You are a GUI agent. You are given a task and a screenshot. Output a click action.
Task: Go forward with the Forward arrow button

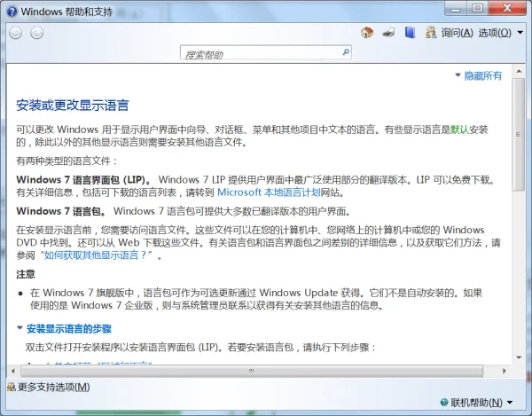pyautogui.click(x=37, y=33)
